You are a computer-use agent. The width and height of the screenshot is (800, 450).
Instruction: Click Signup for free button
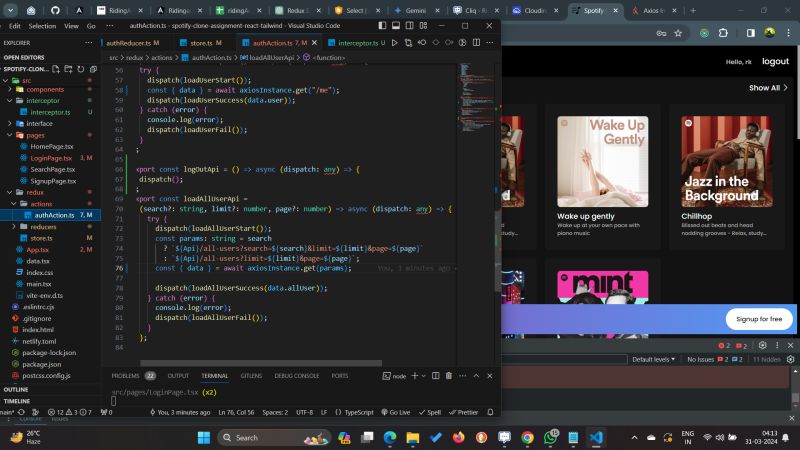(759, 319)
